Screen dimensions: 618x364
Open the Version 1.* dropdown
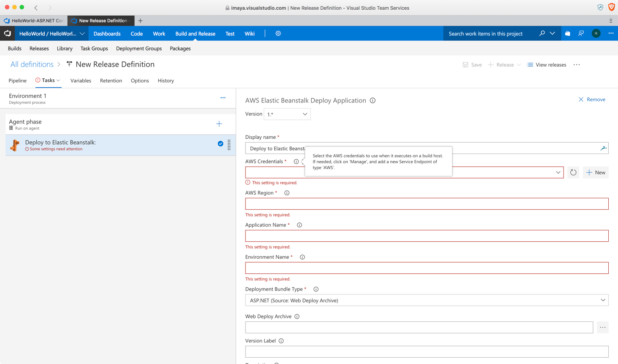(287, 114)
